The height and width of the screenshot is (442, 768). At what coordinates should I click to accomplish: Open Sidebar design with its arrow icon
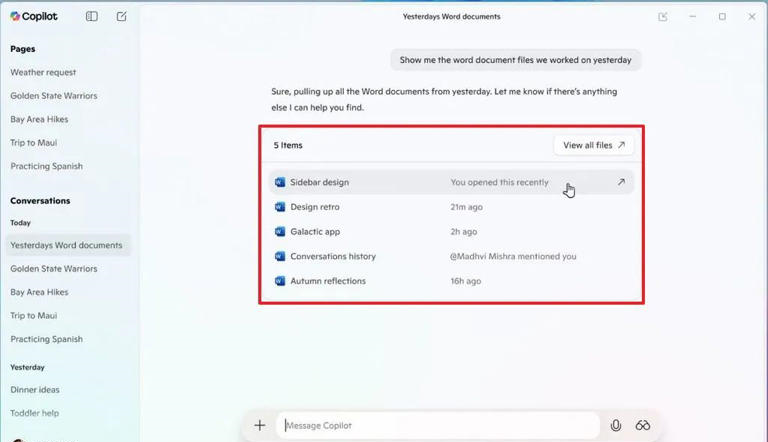(621, 182)
